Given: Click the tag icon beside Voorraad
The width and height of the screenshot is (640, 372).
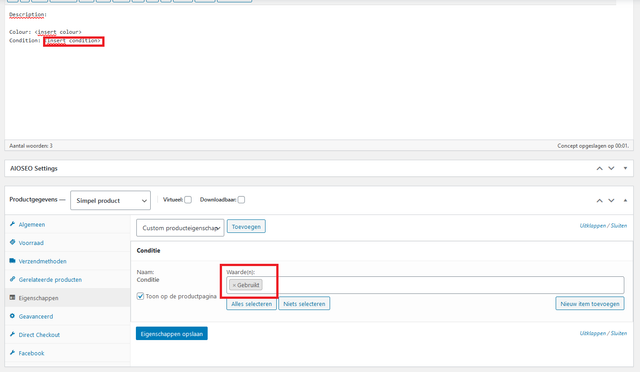Looking at the screenshot, I should (12, 242).
